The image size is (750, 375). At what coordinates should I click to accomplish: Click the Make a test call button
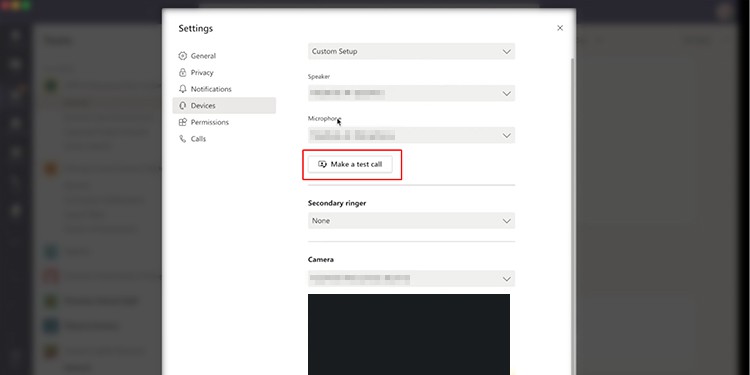coord(350,164)
